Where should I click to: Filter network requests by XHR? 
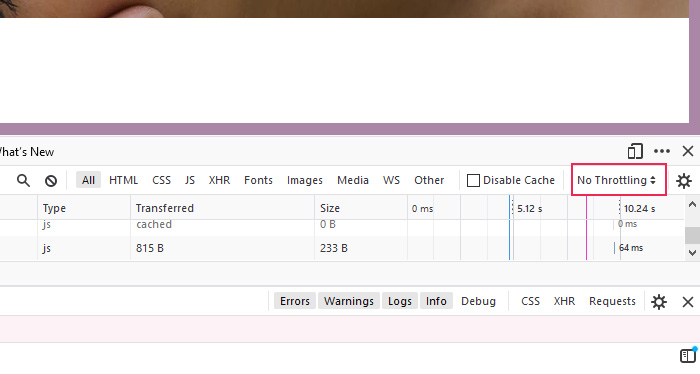(x=219, y=180)
